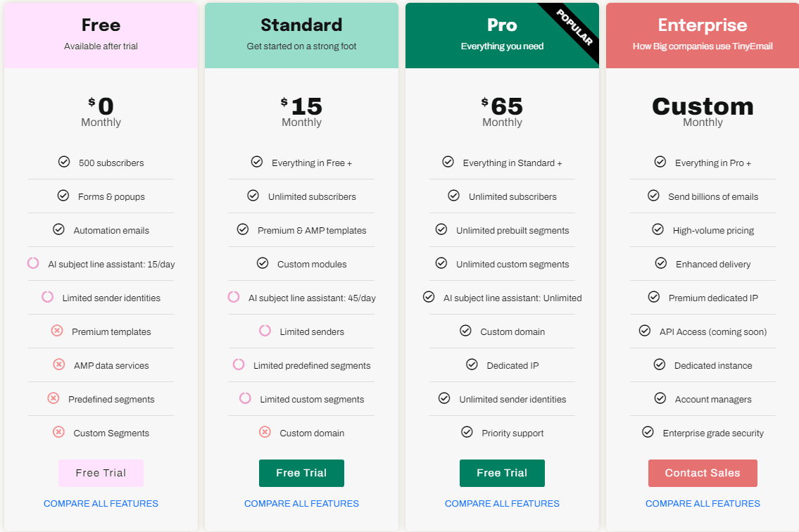Start the Free plan's "Free Trial"
Viewport: 799px width, 532px height.
[101, 473]
